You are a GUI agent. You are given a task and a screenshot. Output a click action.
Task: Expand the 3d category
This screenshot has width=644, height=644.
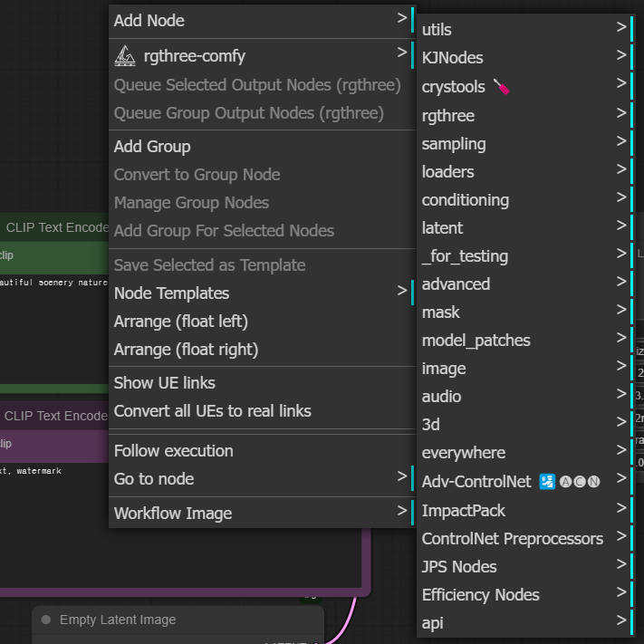tap(527, 425)
